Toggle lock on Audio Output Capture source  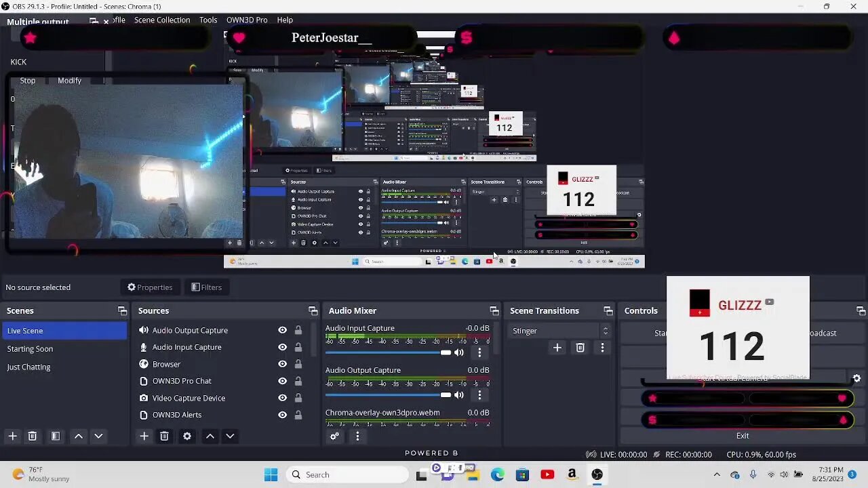298,330
